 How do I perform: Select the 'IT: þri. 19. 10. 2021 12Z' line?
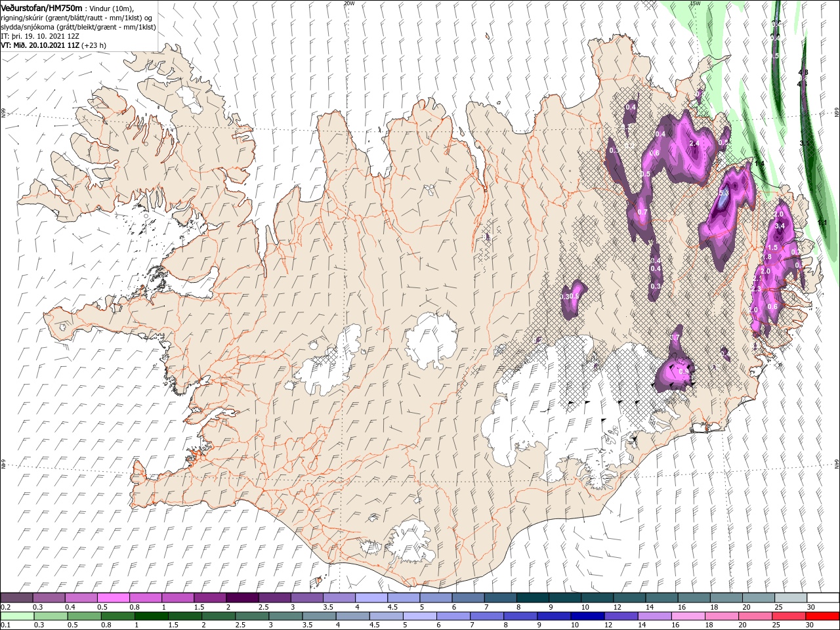pos(40,36)
